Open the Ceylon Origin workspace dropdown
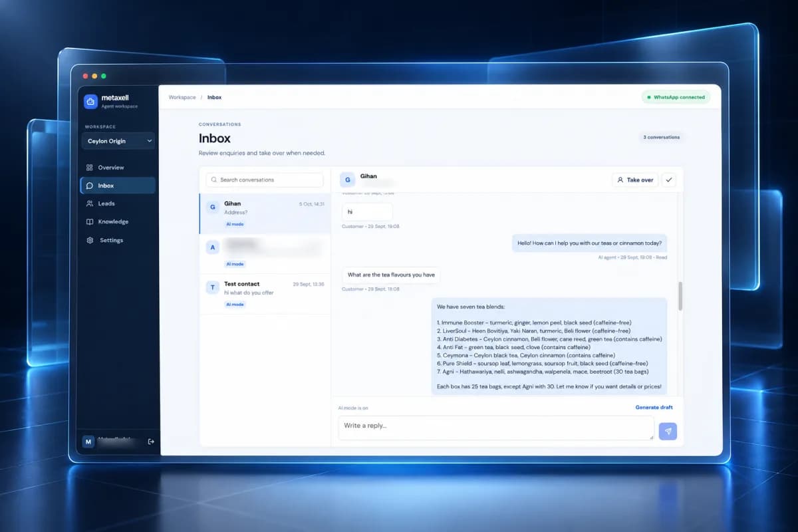The width and height of the screenshot is (798, 532). click(x=118, y=141)
